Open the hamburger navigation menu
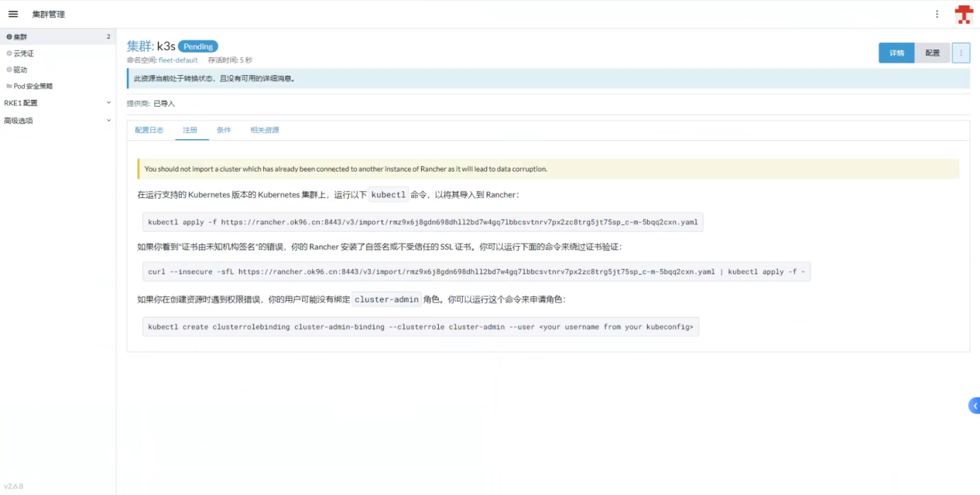The width and height of the screenshot is (980, 495). click(x=13, y=14)
